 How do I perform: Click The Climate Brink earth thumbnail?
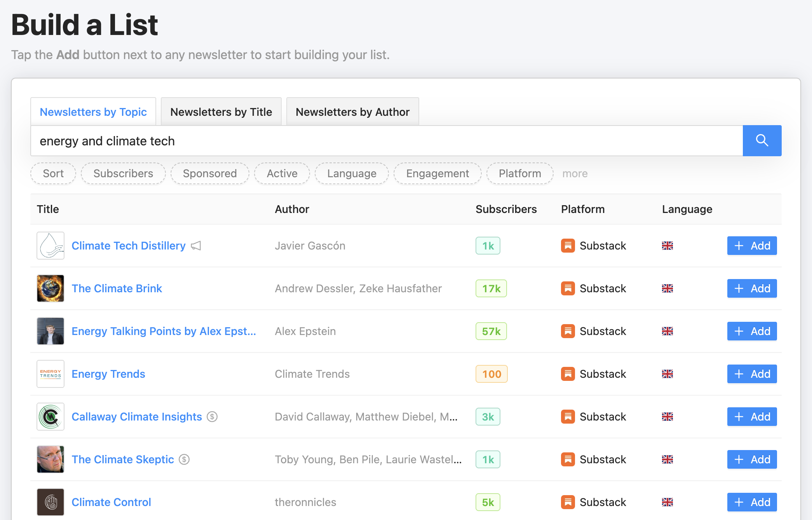tap(51, 288)
